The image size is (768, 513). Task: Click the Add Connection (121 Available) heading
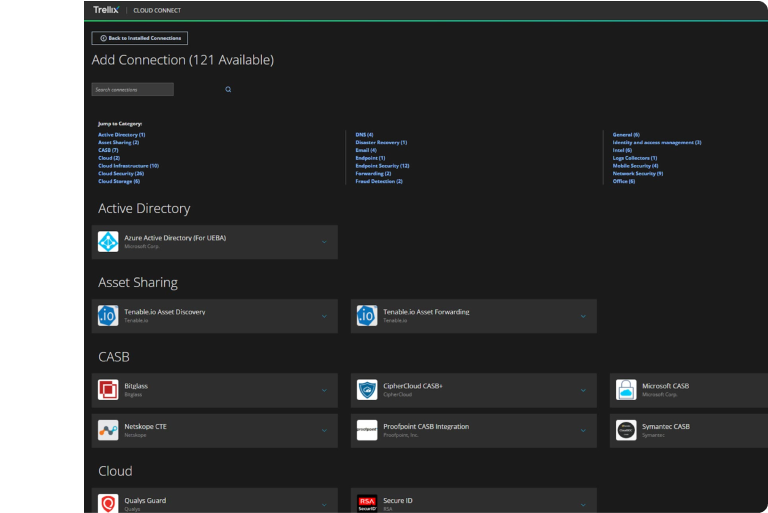(x=183, y=60)
